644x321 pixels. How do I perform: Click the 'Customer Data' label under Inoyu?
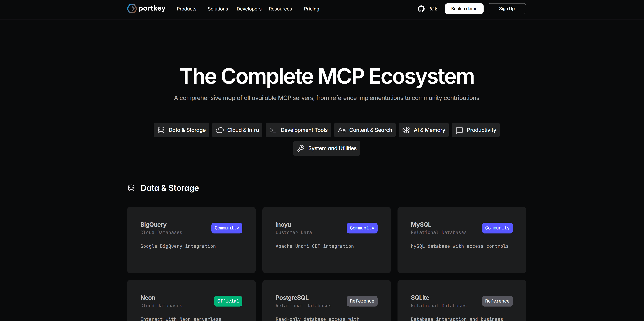293,232
